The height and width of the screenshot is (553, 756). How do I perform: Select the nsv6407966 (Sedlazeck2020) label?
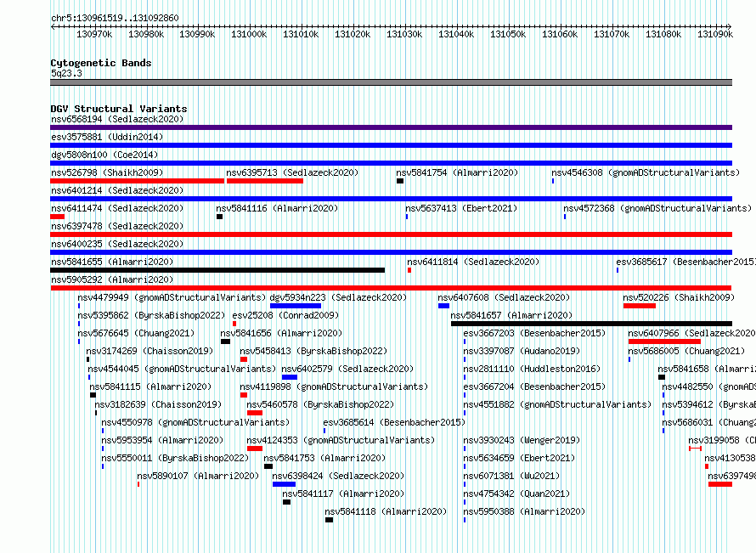click(x=692, y=333)
